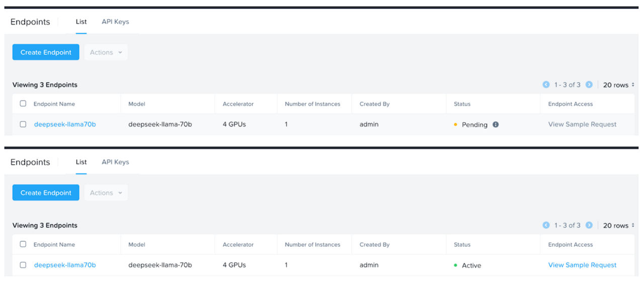The height and width of the screenshot is (283, 644).
Task: Click previous page arrow in the Active endpoint panel
Action: click(546, 225)
